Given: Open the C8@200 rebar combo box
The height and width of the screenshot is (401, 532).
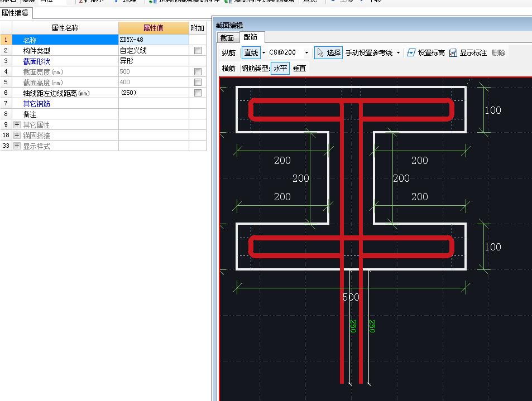Looking at the screenshot, I should pos(289,52).
